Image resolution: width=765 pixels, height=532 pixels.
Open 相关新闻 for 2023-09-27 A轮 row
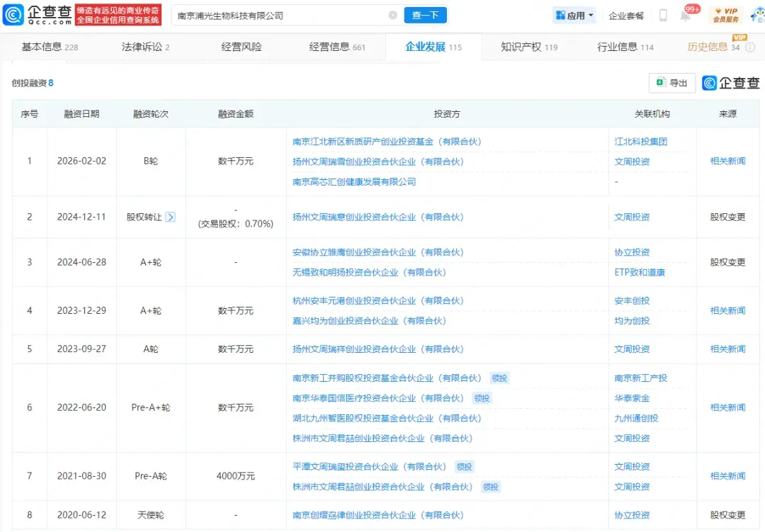(x=727, y=349)
